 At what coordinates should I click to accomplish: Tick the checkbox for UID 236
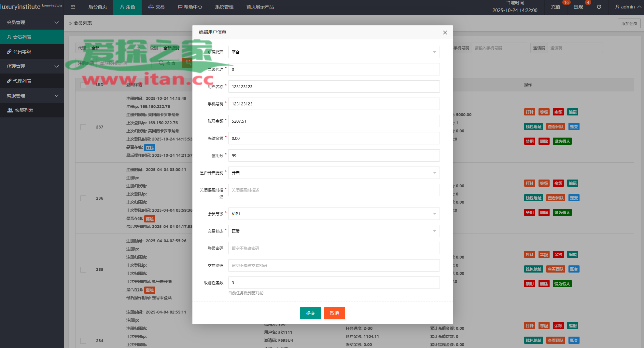tap(83, 198)
